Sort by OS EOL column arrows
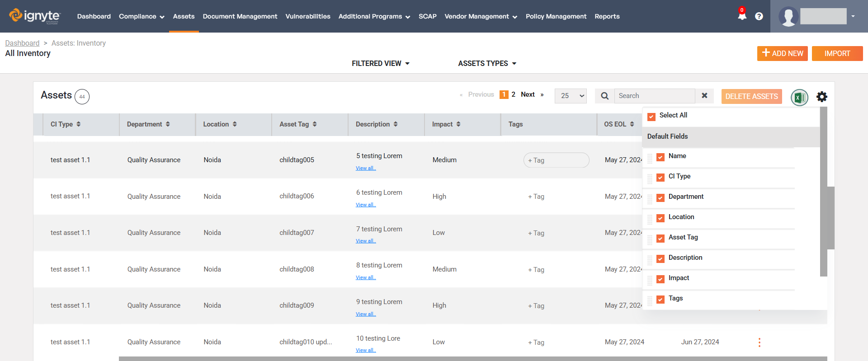This screenshot has width=868, height=361. (x=632, y=124)
